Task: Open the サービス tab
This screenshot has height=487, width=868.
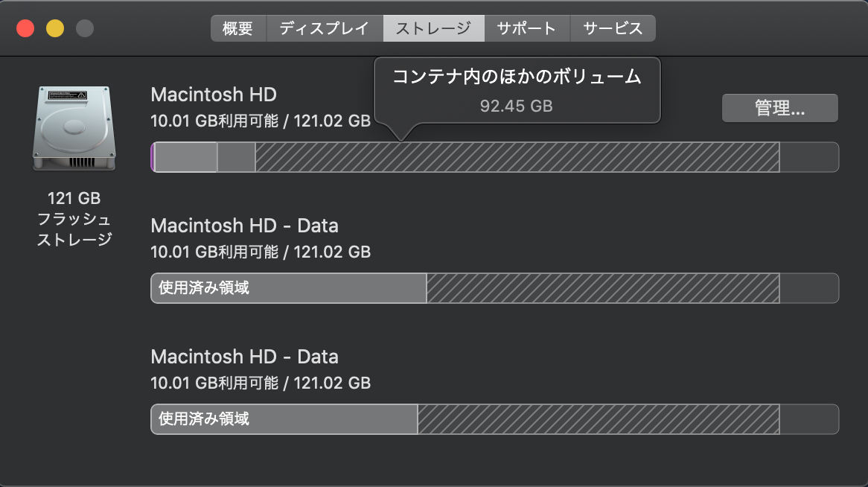Action: click(x=612, y=29)
